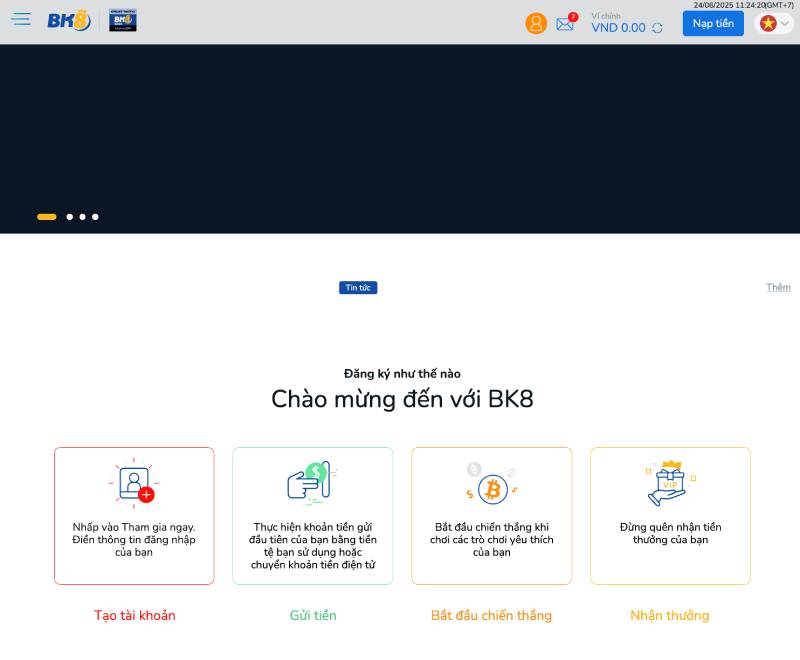Click the BK8 logo

70,18
